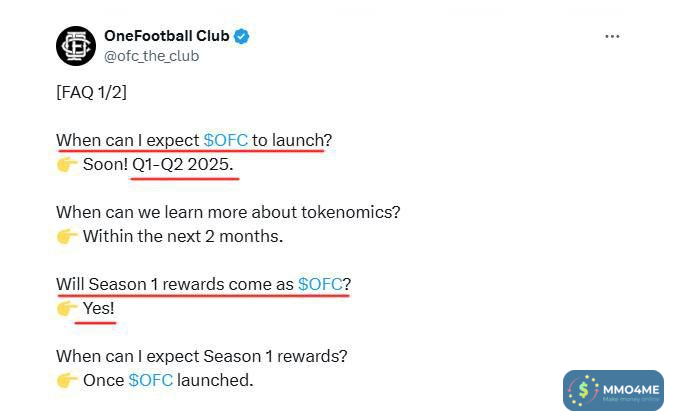Click the underlined "Yes!" answer
Image resolution: width=676 pixels, height=419 pixels.
pyautogui.click(x=98, y=308)
